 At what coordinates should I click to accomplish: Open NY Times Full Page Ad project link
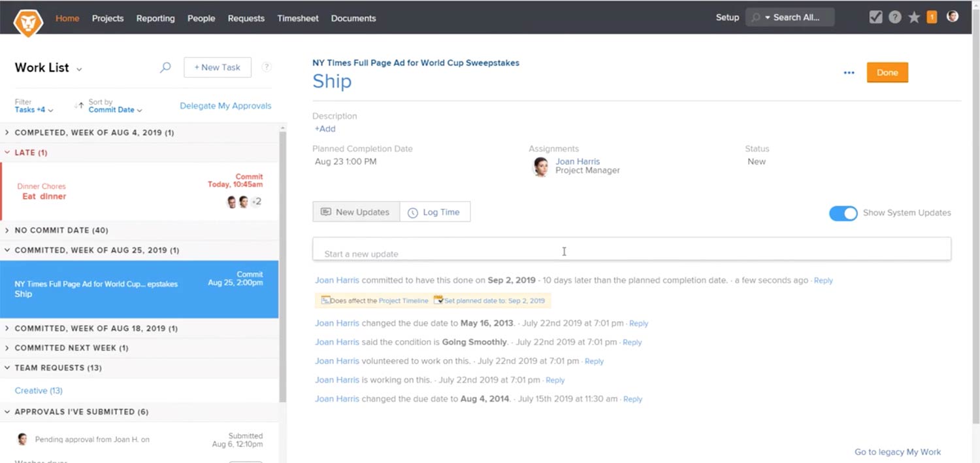[416, 63]
